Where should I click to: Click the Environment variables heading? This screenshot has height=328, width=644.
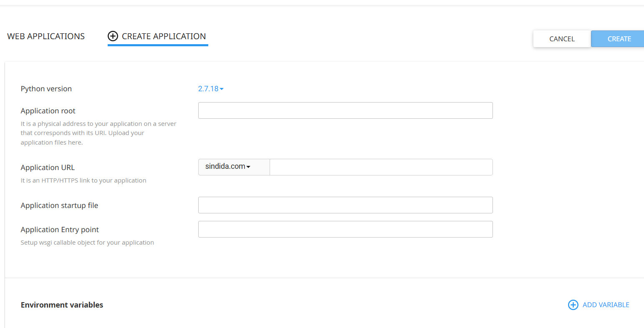pyautogui.click(x=62, y=305)
